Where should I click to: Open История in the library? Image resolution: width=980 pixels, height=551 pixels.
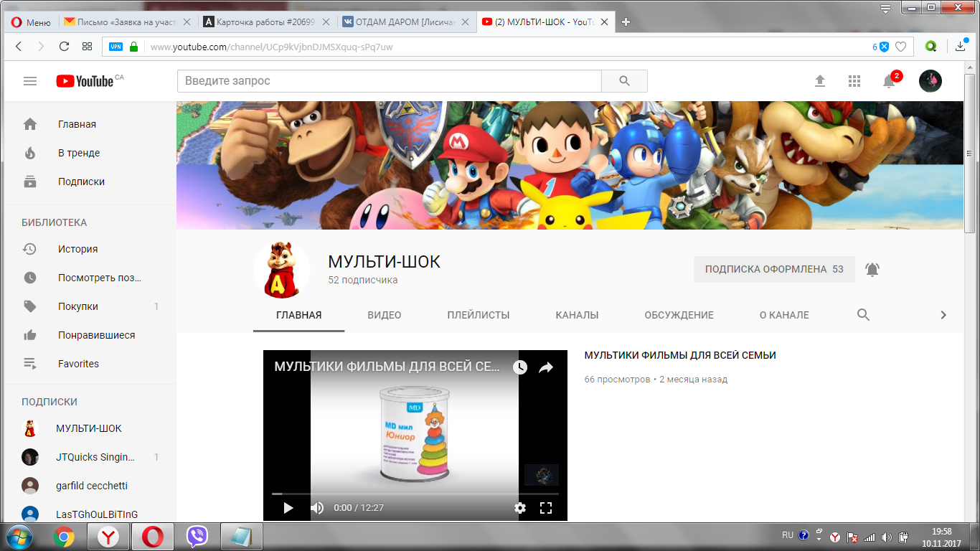(x=90, y=249)
